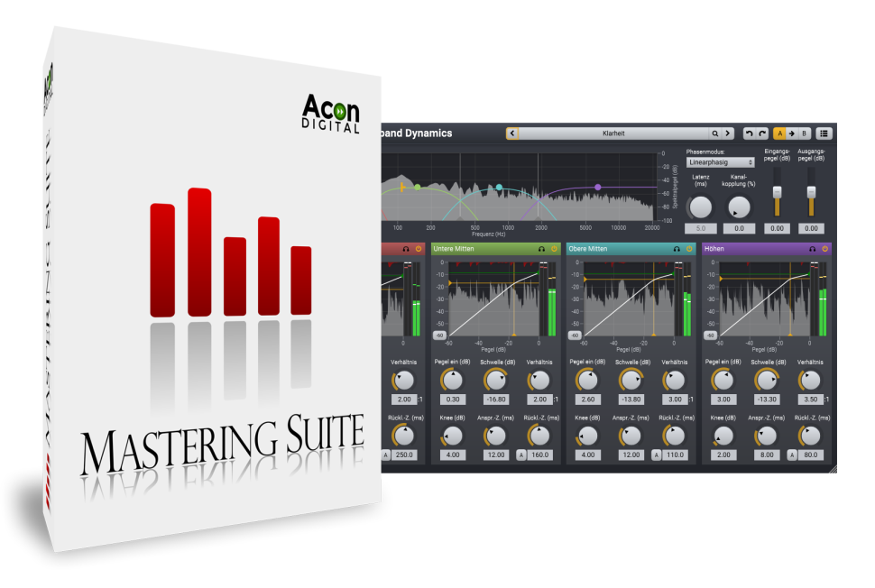Image resolution: width=875 pixels, height=588 pixels.
Task: Click the Eingangspegel slider handle
Action: [x=777, y=192]
